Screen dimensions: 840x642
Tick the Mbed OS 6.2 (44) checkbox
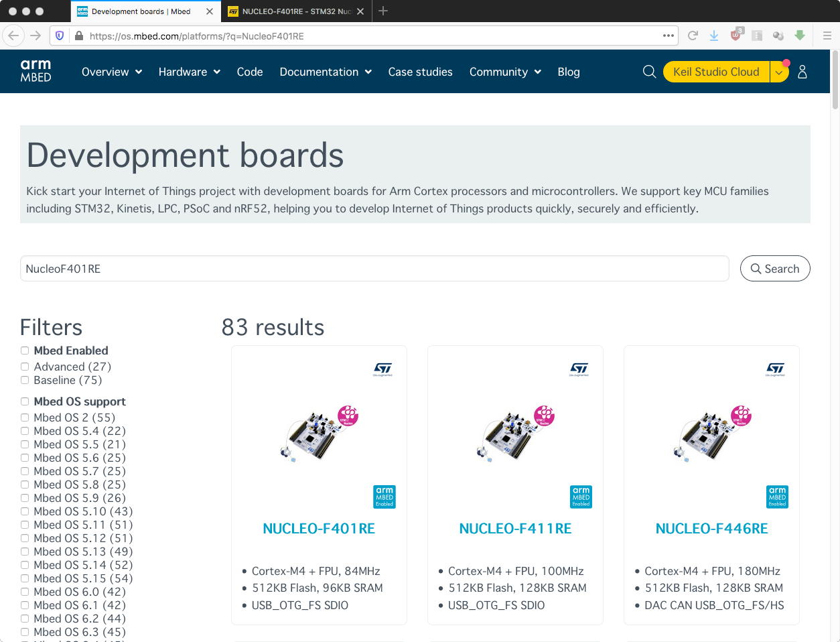[25, 619]
